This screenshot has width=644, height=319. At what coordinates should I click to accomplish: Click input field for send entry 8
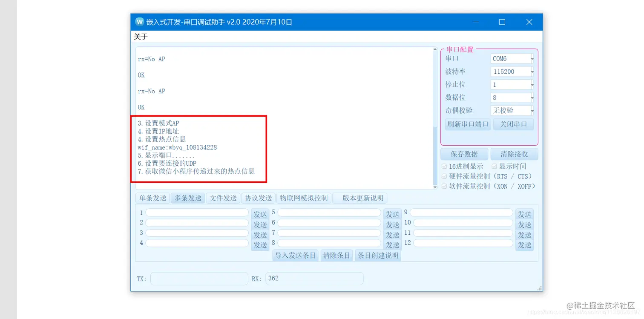pos(329,243)
